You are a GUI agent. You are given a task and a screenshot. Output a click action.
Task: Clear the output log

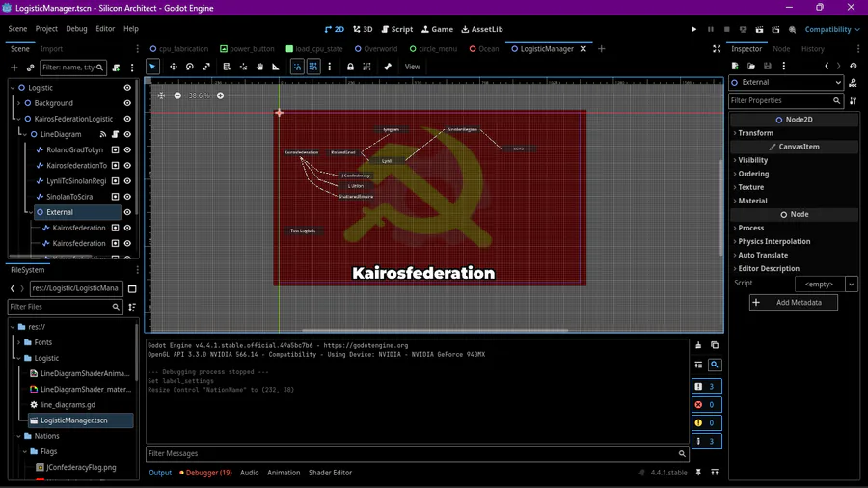[x=698, y=345]
